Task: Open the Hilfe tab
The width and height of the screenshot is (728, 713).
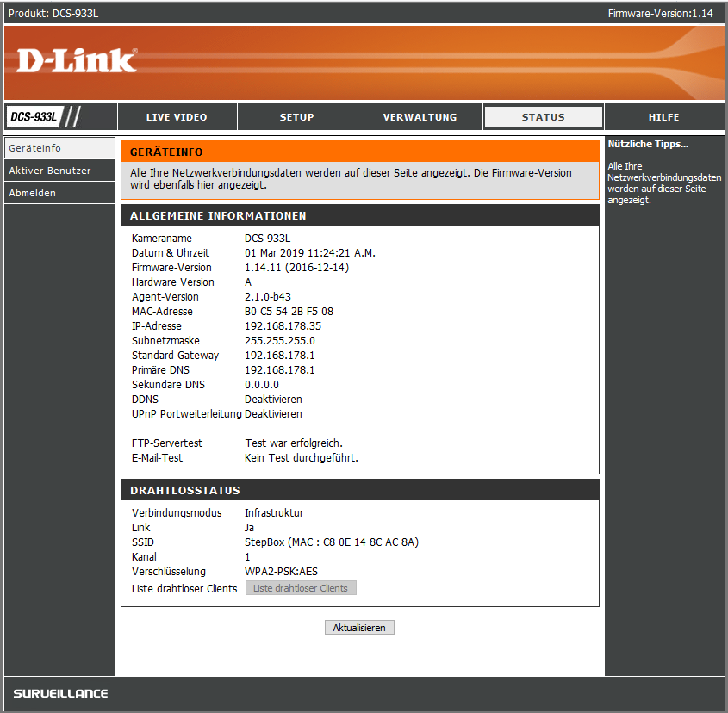Action: (x=664, y=117)
